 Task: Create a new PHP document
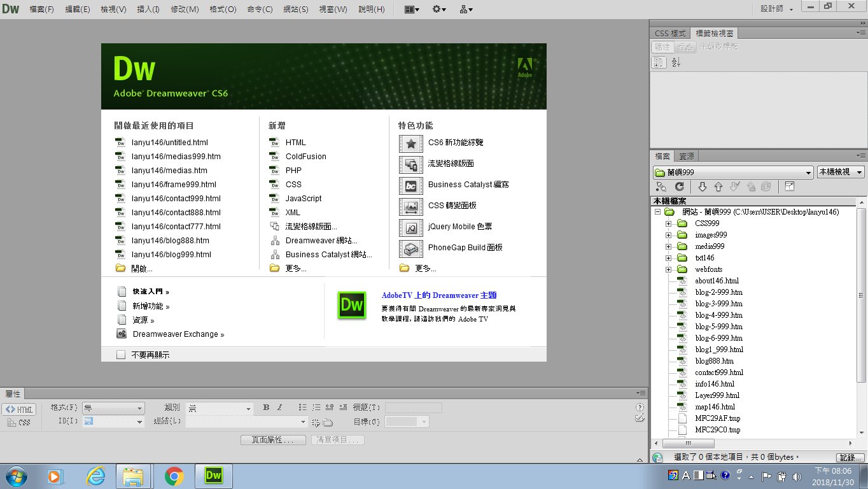(293, 171)
